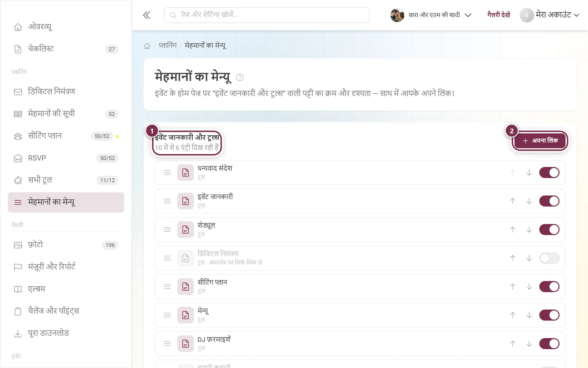Screen dimensions: 588x368
Task: Open फ़ोटो gallery section
Action: [66, 245]
